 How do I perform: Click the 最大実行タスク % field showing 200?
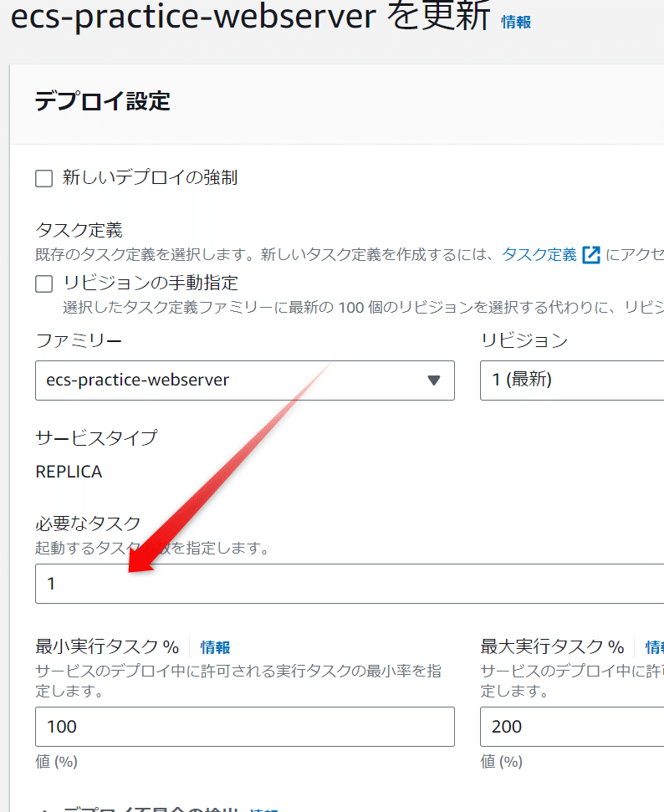(x=572, y=727)
